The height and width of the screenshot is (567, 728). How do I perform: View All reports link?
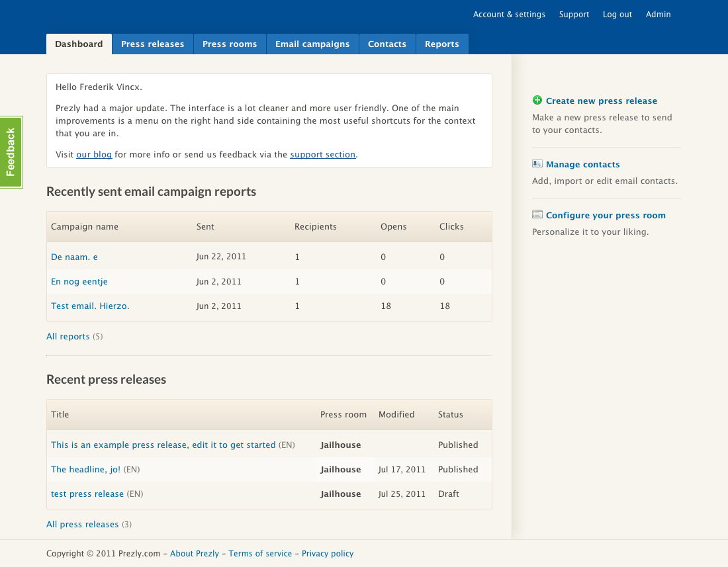[x=68, y=336]
